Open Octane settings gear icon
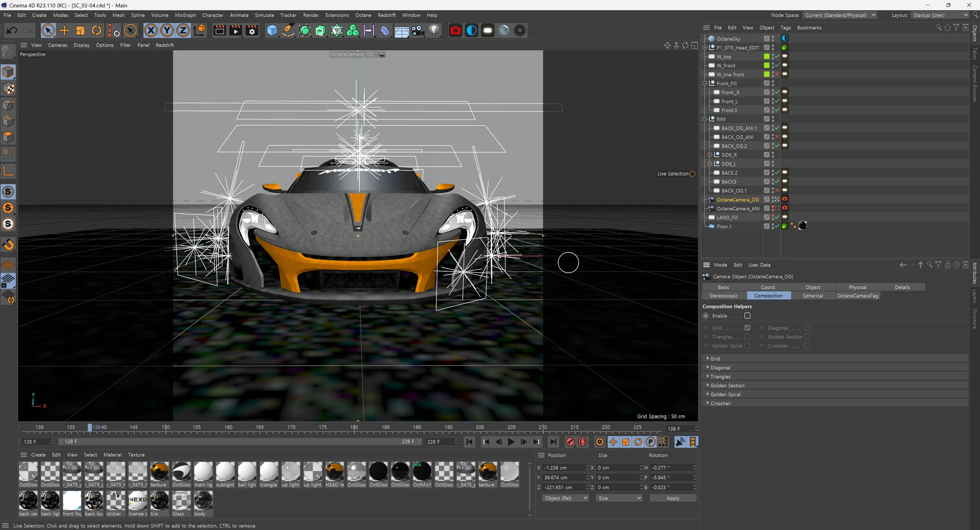 pyautogui.click(x=520, y=31)
